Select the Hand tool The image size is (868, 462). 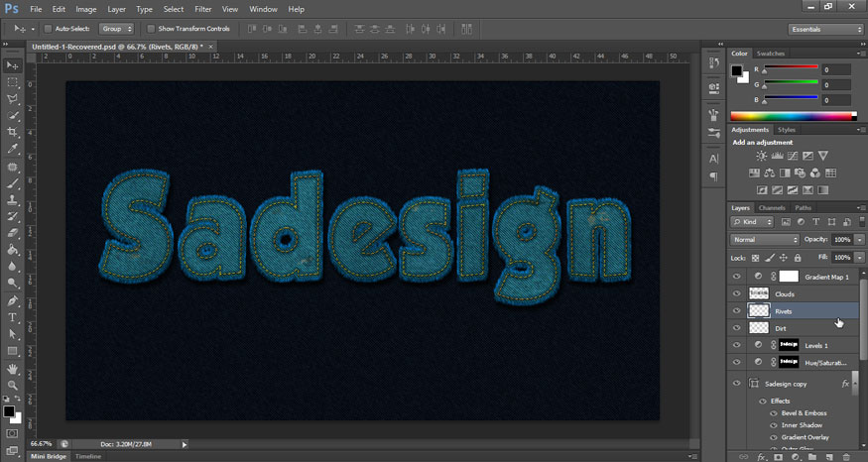pos(12,369)
